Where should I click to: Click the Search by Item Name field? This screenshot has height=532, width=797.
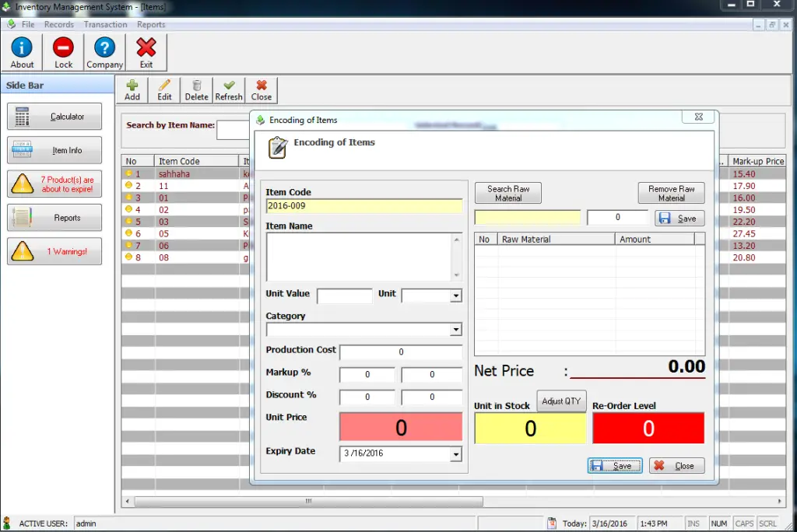[x=233, y=130]
